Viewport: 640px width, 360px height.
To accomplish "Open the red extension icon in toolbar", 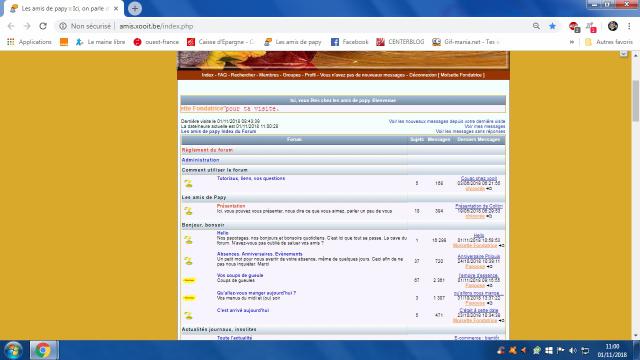I will 574,27.
